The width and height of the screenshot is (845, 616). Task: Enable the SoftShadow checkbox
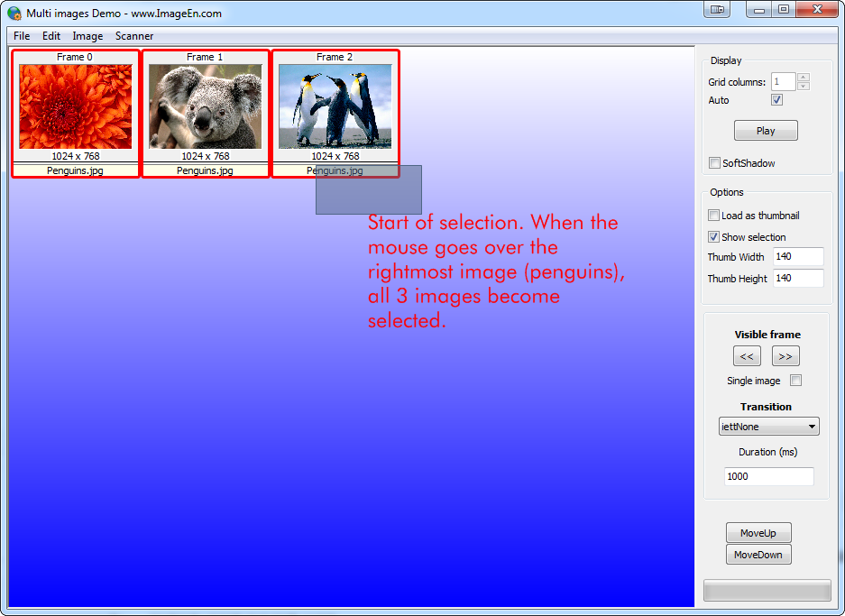click(x=714, y=162)
